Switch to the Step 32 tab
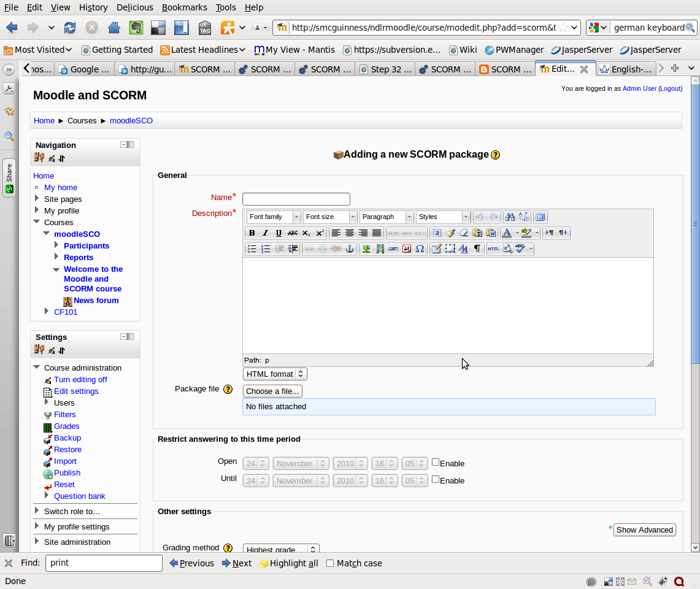 (386, 69)
